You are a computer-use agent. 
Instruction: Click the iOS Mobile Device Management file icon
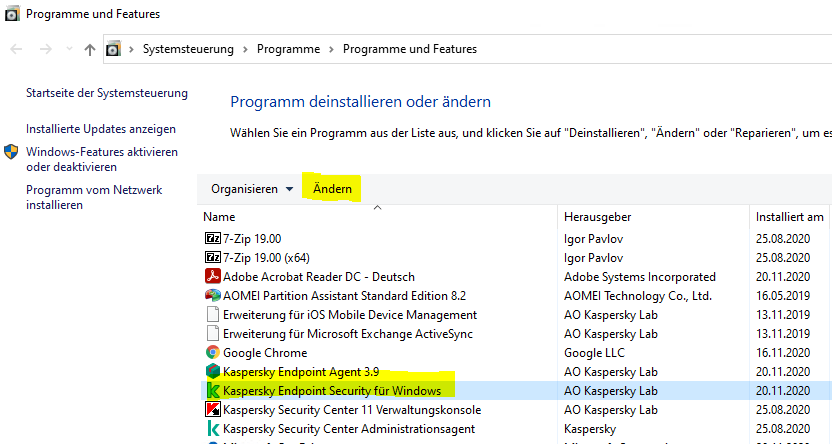tap(213, 315)
